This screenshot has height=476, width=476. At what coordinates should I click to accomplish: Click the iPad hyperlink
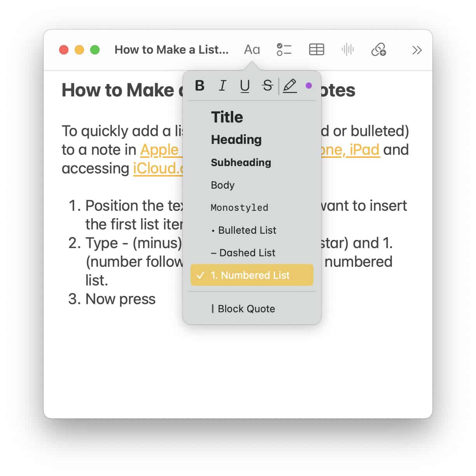tap(365, 150)
